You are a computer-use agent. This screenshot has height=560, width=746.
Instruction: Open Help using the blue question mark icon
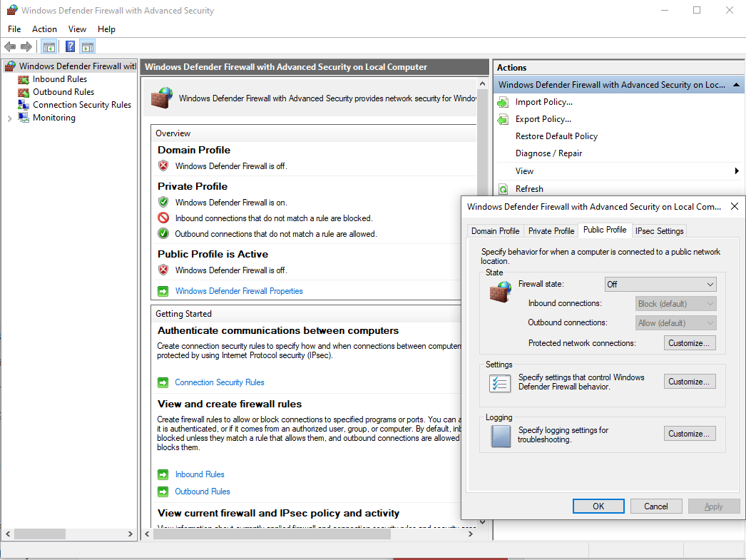click(x=71, y=47)
